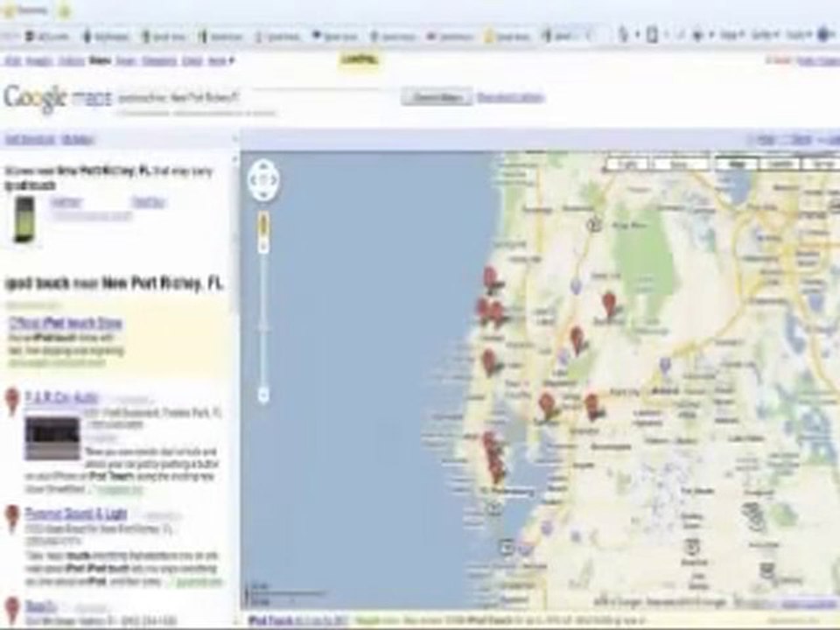Screen dimensions: 840x630
Task: Click the red pin beside the third result
Action: tap(11, 609)
